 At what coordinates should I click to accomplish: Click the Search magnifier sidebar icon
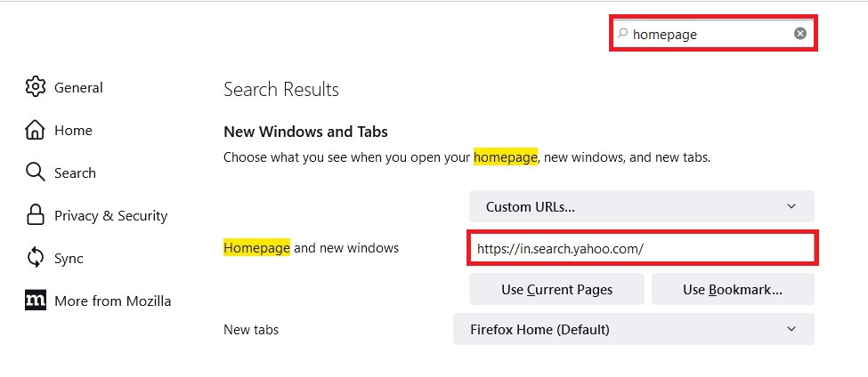tap(35, 172)
